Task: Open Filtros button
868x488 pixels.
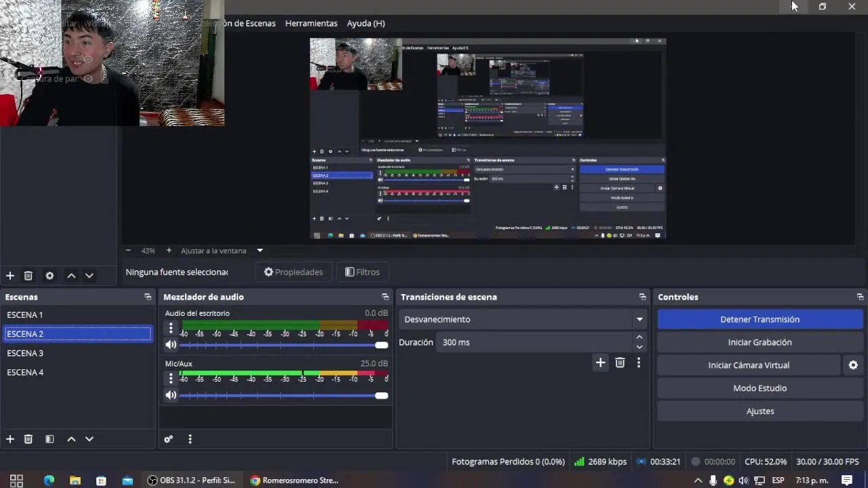Action: pyautogui.click(x=362, y=272)
